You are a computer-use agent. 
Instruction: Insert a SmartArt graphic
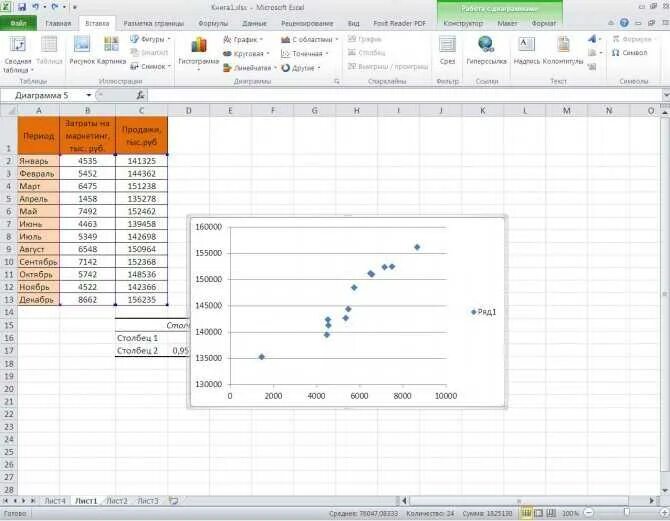[x=149, y=53]
